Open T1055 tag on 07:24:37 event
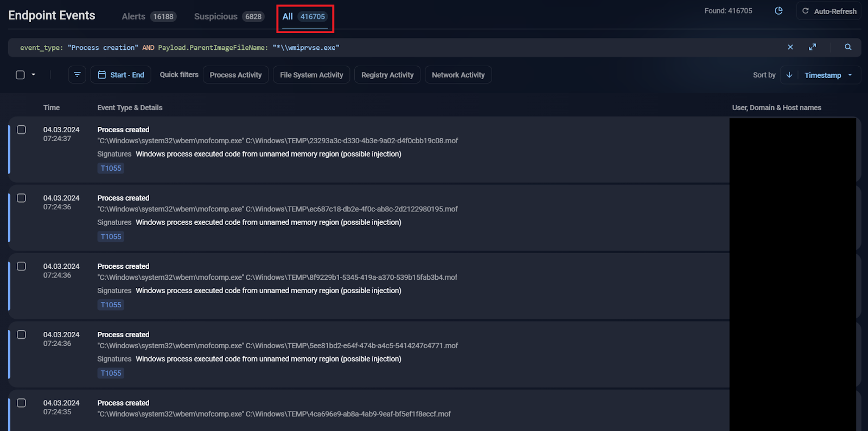The height and width of the screenshot is (431, 868). (x=111, y=168)
